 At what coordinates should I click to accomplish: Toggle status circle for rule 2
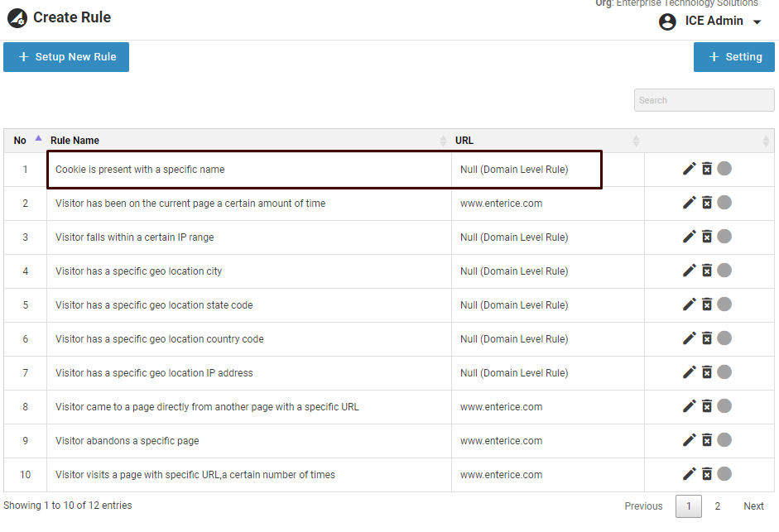[x=724, y=203]
